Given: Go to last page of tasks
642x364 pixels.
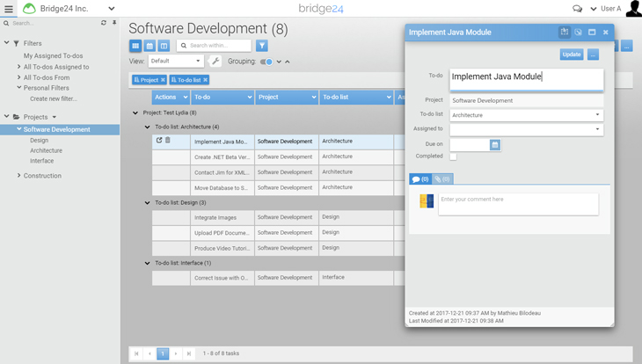Looking at the screenshot, I should 189,353.
